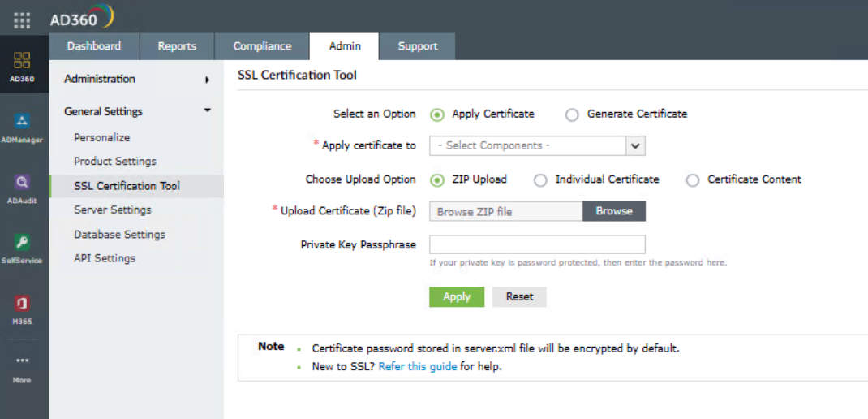Select the Admin tab
This screenshot has width=868, height=419.
click(345, 46)
